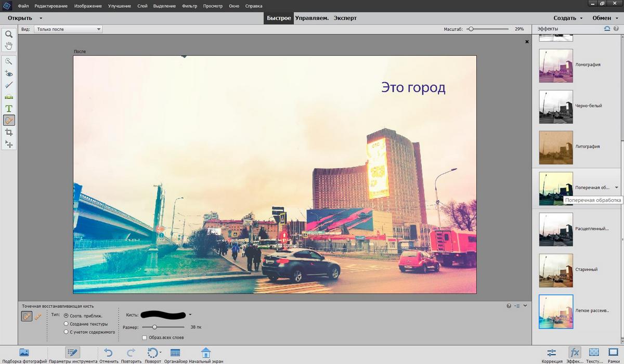Open Редактирование menu
This screenshot has height=364, width=624.
51,6
